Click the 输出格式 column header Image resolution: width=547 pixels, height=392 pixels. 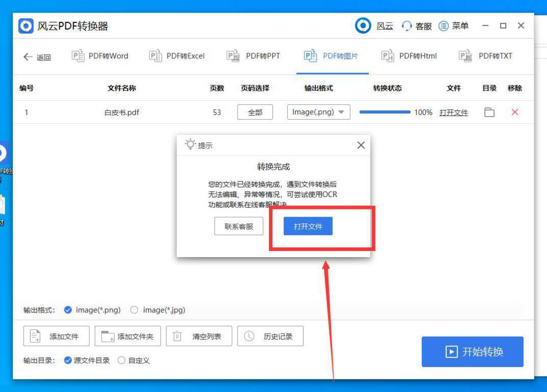[318, 88]
